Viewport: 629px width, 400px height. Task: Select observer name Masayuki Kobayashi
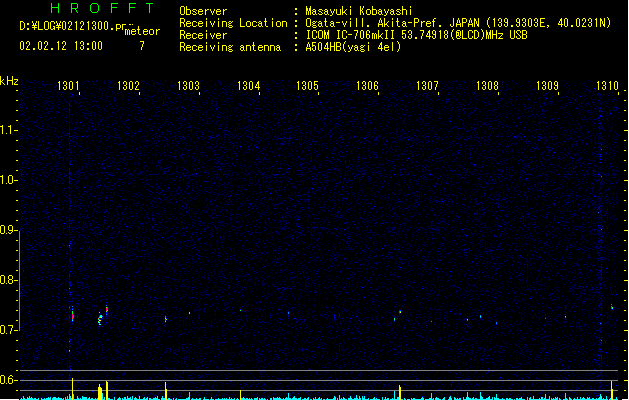coord(359,11)
